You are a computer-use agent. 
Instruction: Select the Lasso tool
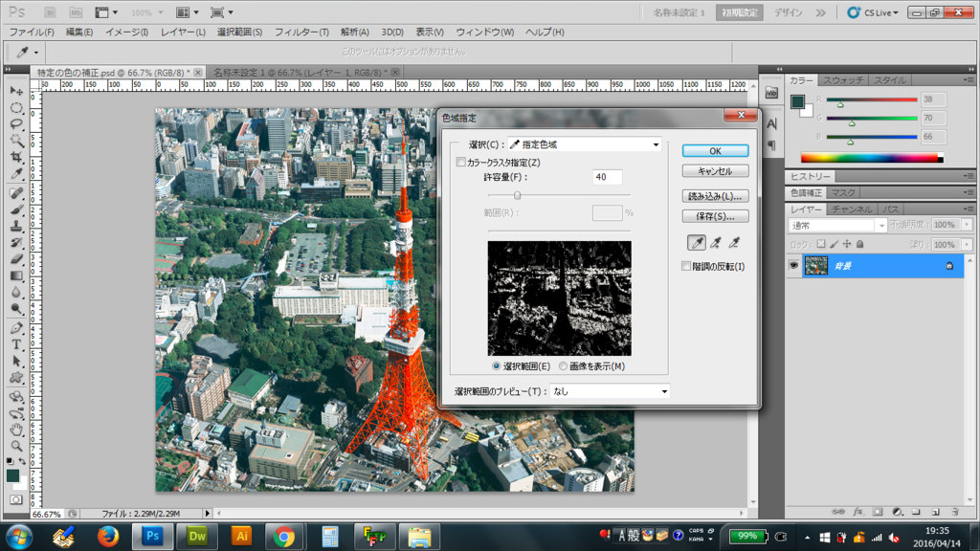16,124
